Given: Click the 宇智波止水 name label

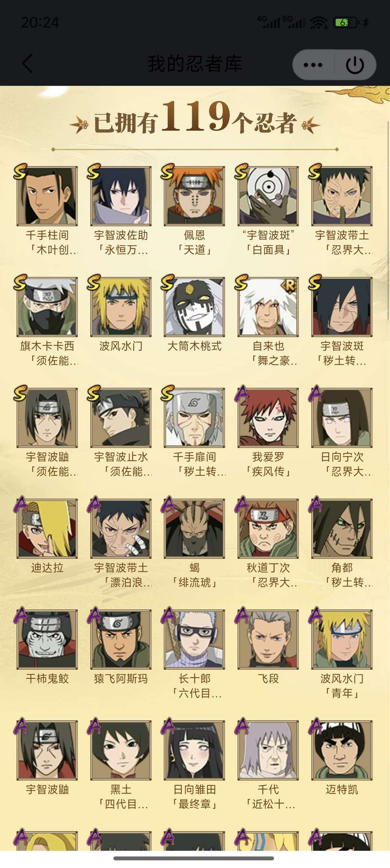Looking at the screenshot, I should pyautogui.click(x=121, y=457).
